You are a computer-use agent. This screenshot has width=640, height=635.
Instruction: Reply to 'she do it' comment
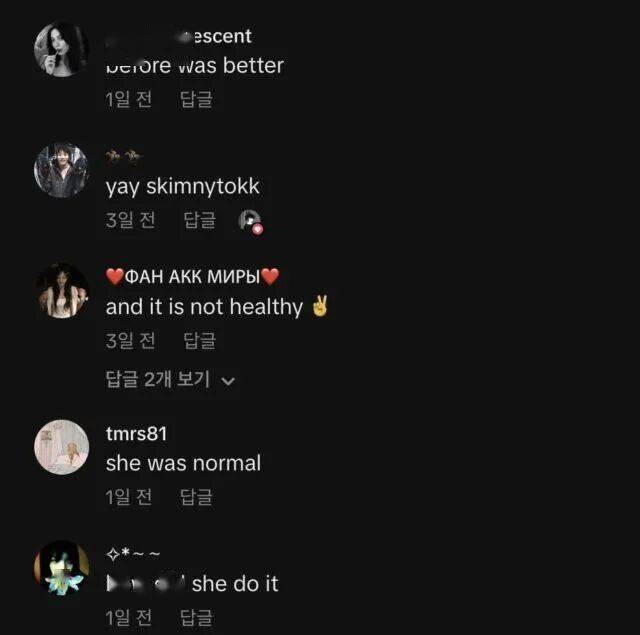pyautogui.click(x=196, y=617)
